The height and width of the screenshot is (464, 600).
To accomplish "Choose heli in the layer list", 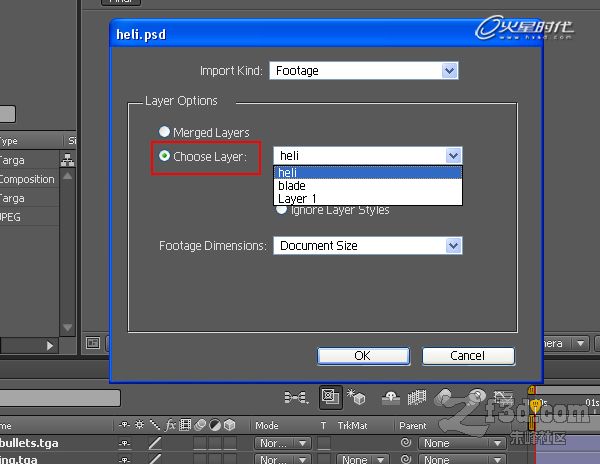I will (368, 173).
